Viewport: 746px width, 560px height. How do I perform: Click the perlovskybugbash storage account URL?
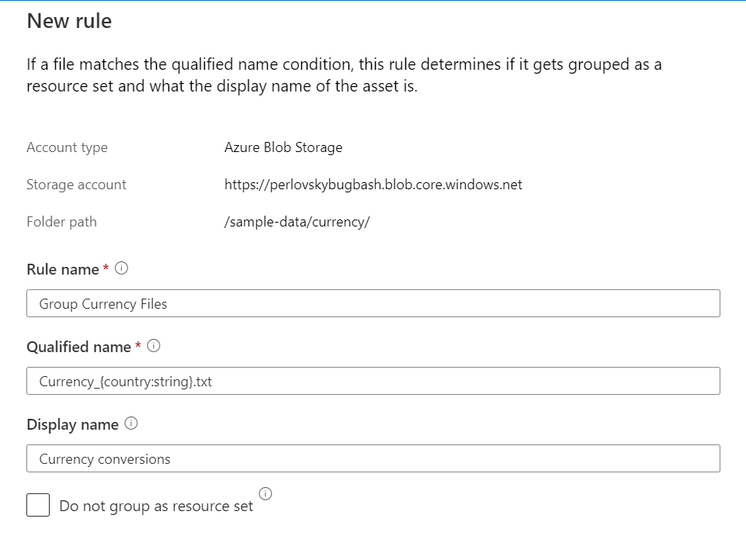373,185
